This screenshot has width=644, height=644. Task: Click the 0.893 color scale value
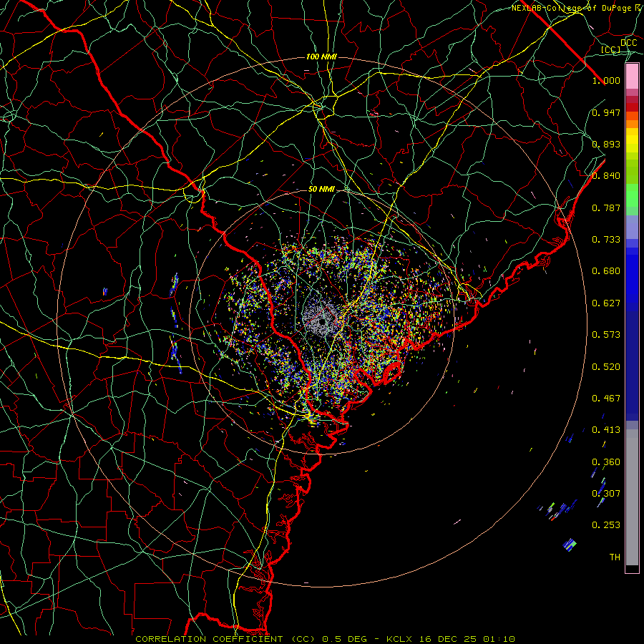click(x=606, y=144)
